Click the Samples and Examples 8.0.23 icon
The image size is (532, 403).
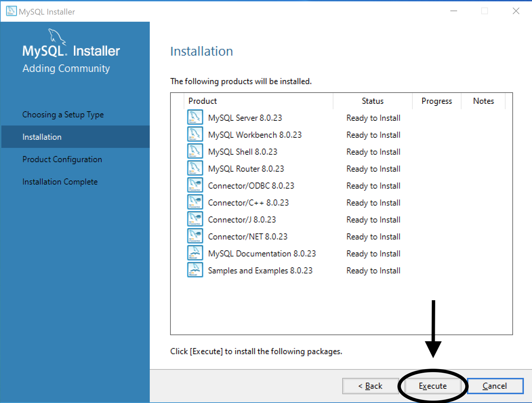coord(195,270)
